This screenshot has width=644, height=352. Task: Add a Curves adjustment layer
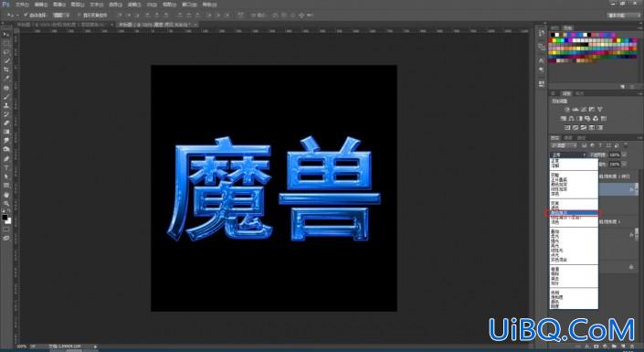point(583,110)
